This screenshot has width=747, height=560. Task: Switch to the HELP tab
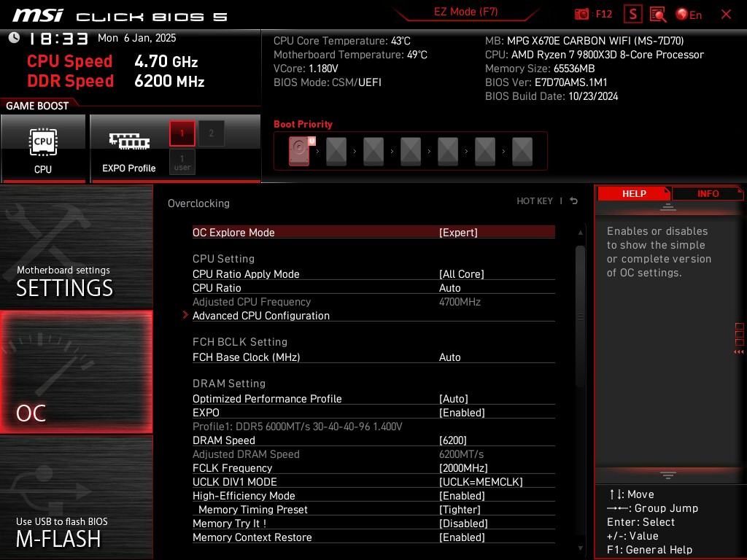pyautogui.click(x=634, y=193)
